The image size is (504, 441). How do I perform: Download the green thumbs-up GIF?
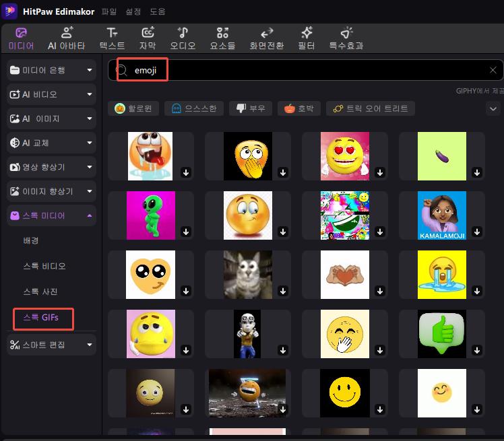(477, 350)
